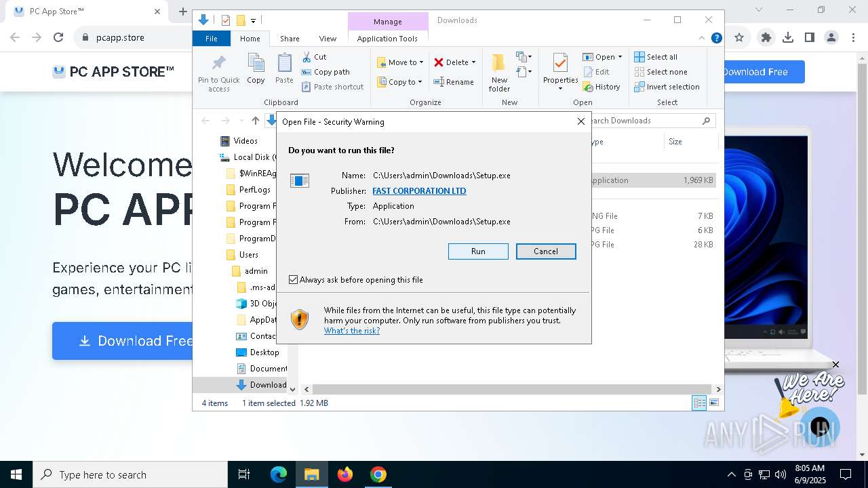Click Pin to Quick access in ribbon
This screenshot has height=488, width=868.
(218, 73)
